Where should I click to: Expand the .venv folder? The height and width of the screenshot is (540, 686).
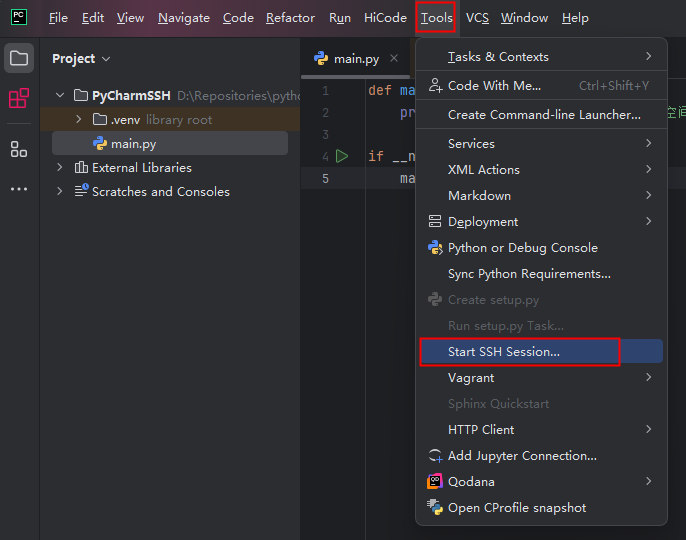(79, 120)
